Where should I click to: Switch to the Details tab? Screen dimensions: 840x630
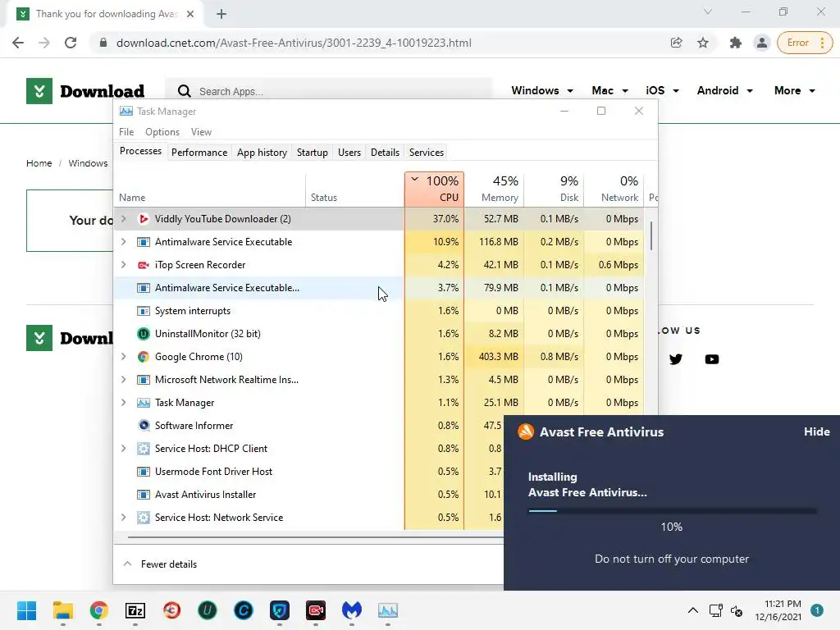tap(386, 153)
